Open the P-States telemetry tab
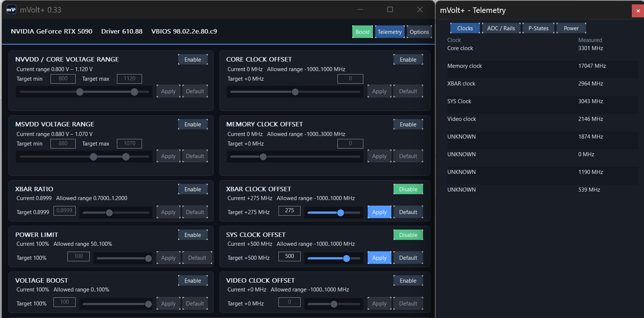Screen dimensions: 644x318 coord(539,28)
